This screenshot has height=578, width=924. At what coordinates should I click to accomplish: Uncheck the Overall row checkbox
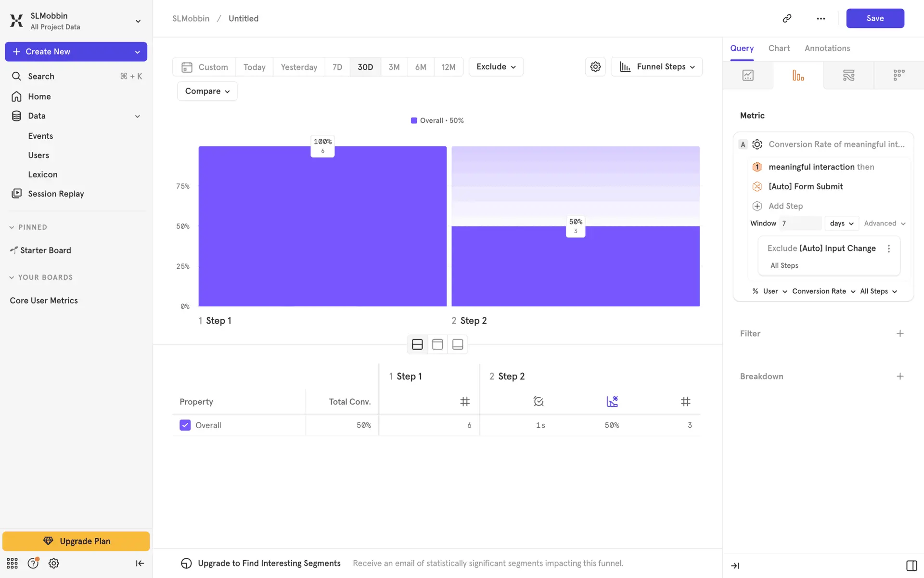point(185,425)
